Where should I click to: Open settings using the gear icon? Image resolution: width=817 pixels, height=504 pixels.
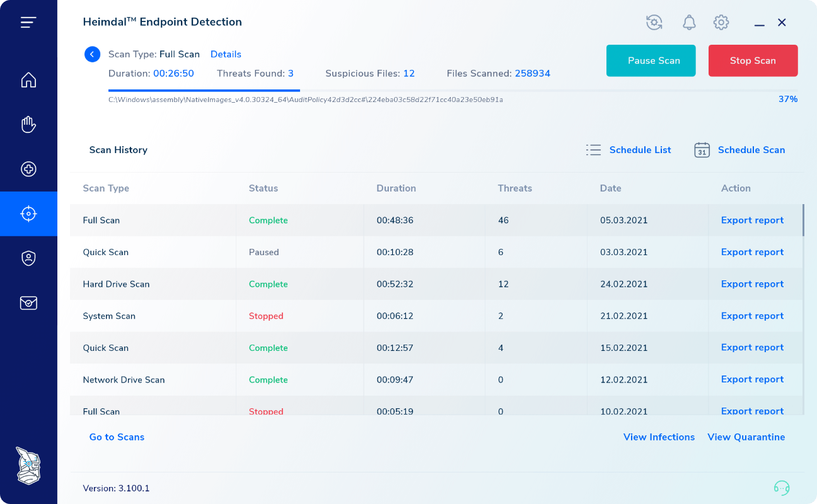(x=721, y=22)
